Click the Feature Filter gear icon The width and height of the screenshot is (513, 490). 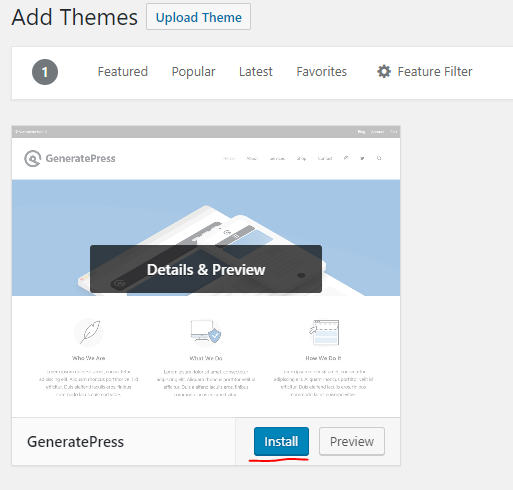point(384,72)
